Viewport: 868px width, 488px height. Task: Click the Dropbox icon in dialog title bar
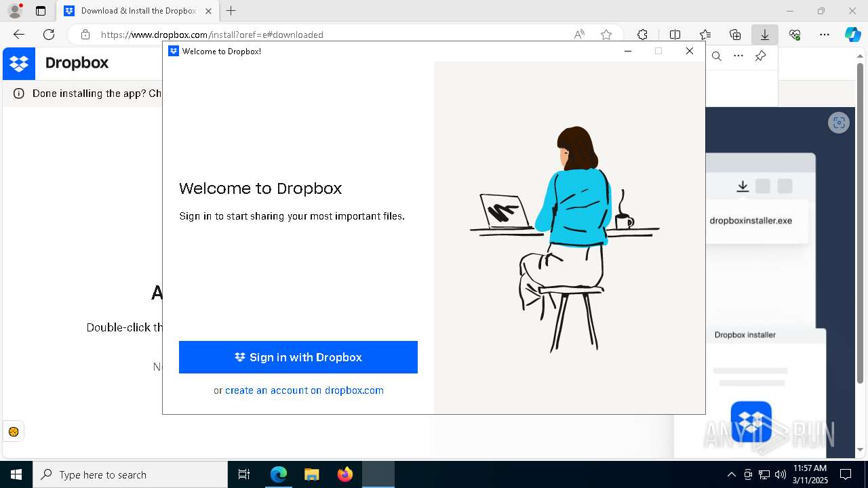174,51
